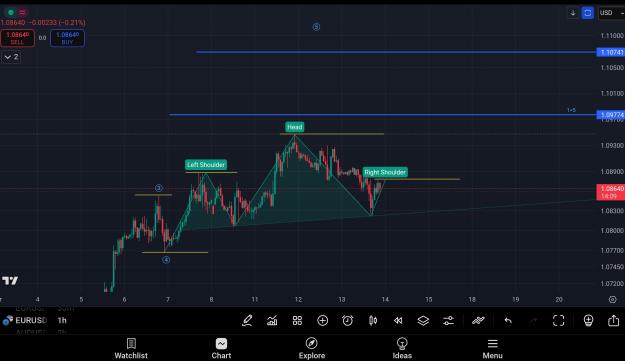Change the 1h timeframe
This screenshot has height=361, width=625.
click(x=62, y=320)
